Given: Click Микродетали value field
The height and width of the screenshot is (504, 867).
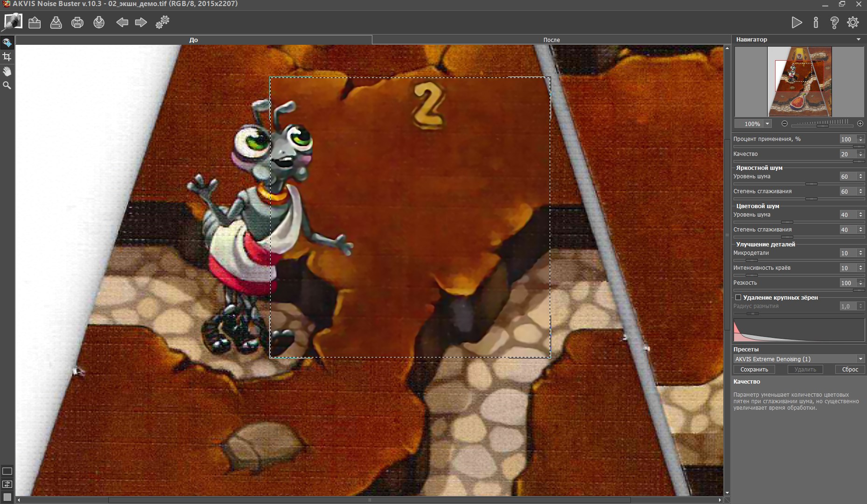Looking at the screenshot, I should (x=848, y=253).
